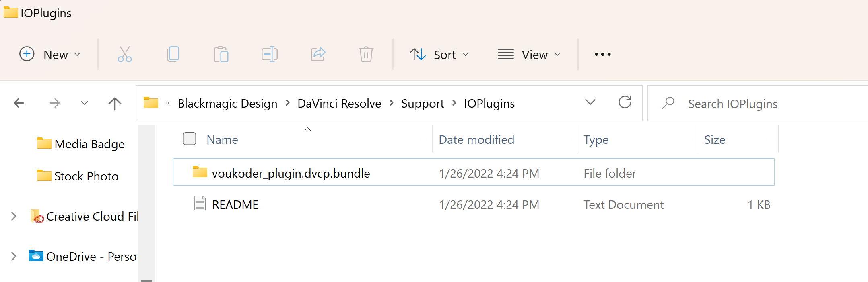Image resolution: width=868 pixels, height=282 pixels.
Task: Refresh the IOPlugins folder view
Action: 625,102
